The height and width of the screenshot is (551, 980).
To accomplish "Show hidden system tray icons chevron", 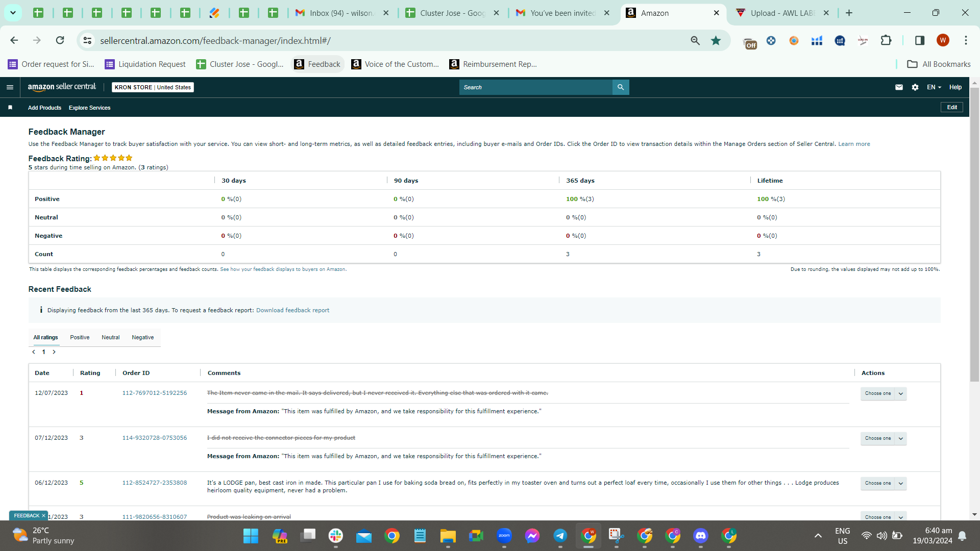I will (x=818, y=536).
